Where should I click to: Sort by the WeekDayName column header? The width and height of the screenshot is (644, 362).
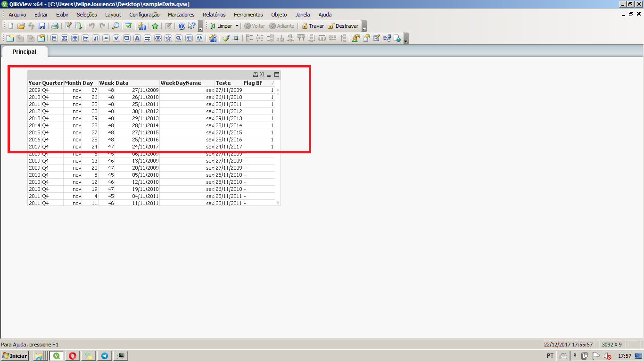(187, 83)
